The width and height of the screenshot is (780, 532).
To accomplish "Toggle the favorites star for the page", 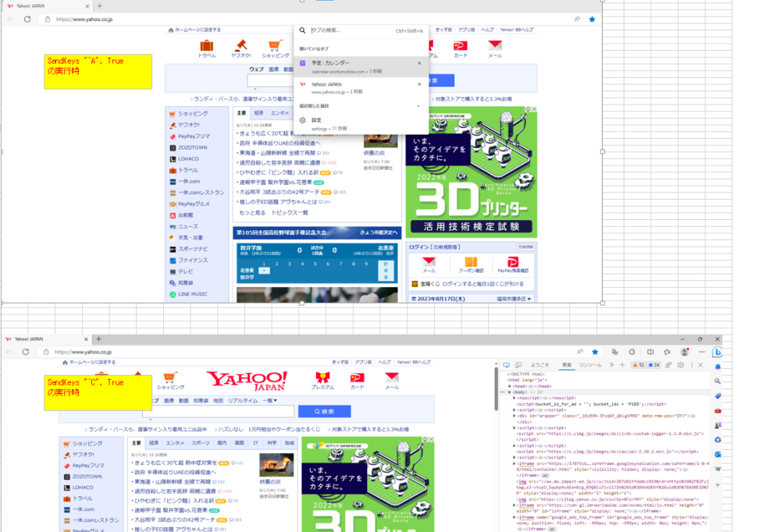I will [x=595, y=351].
